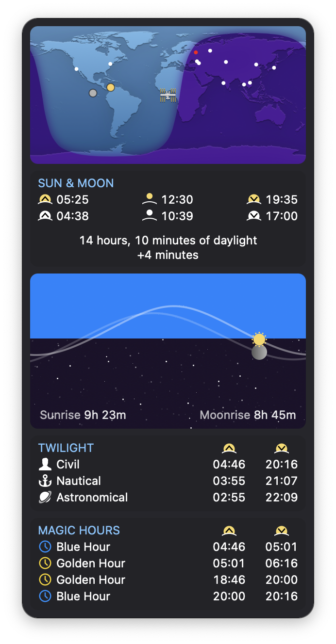Click the sun on the elevation chart

pyautogui.click(x=259, y=339)
